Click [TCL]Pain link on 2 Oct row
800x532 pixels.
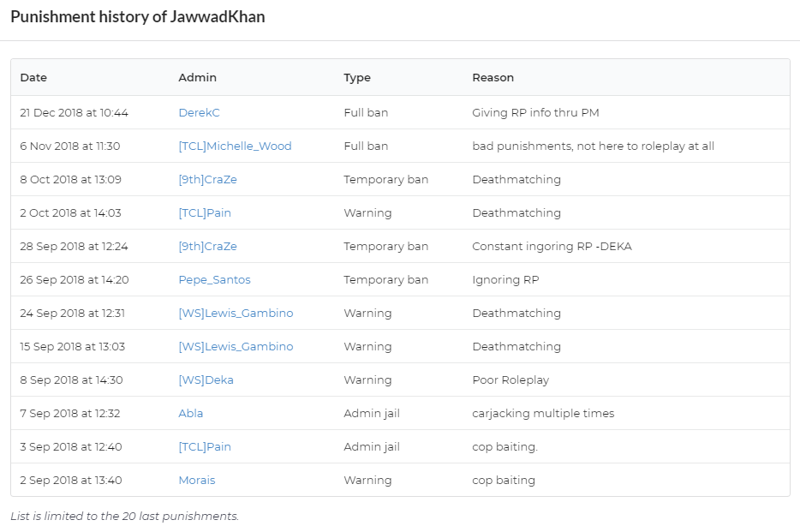(x=205, y=212)
